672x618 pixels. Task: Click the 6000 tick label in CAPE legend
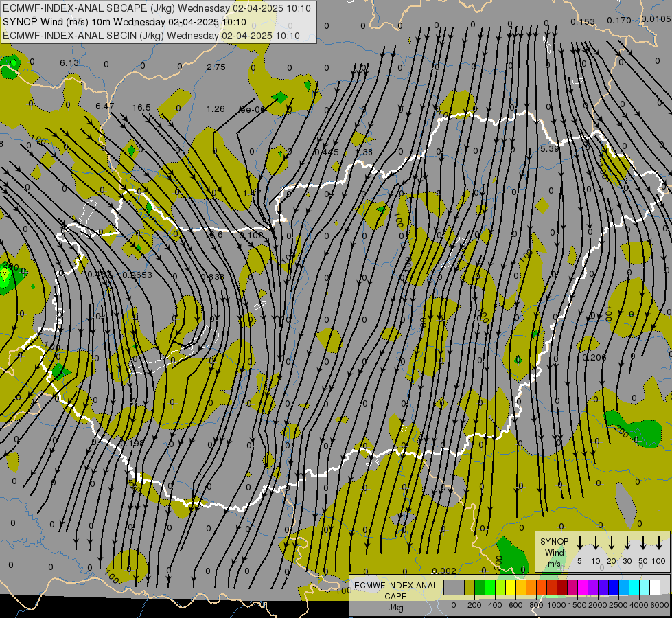660,605
